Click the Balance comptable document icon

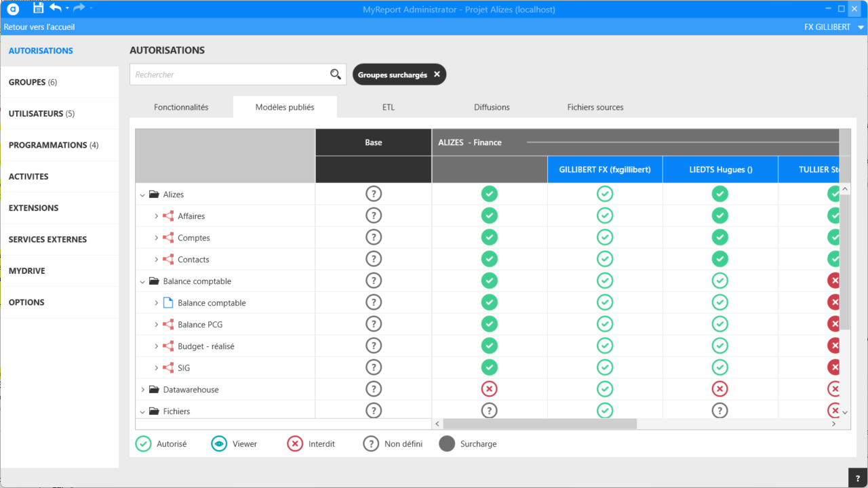(168, 303)
